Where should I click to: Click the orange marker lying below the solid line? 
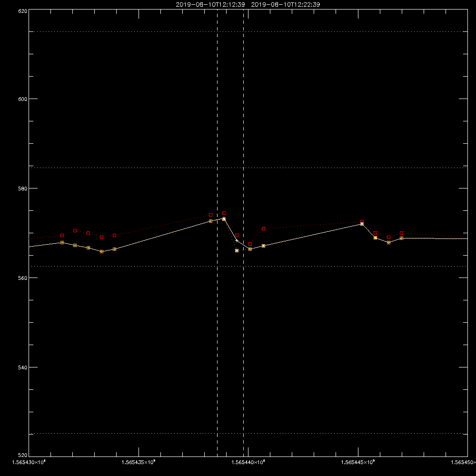[237, 251]
